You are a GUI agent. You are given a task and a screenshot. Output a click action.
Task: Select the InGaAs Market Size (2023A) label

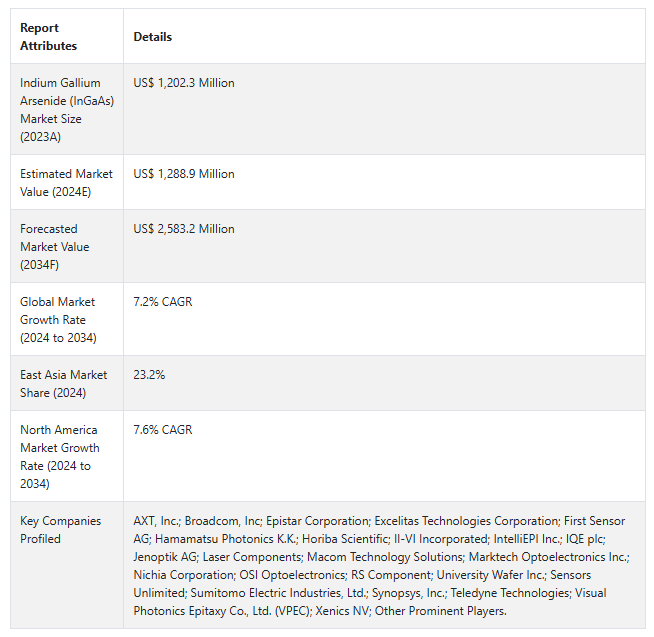(x=60, y=110)
